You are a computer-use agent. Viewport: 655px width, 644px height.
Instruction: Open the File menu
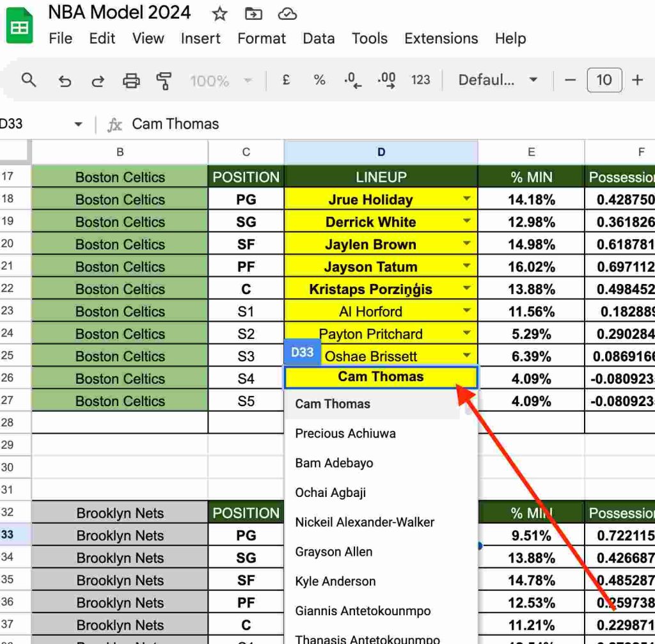coord(61,38)
